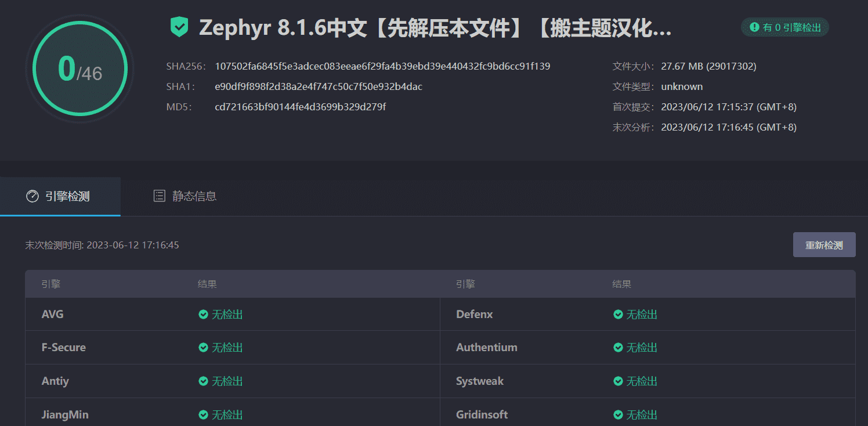This screenshot has height=426, width=868.
Task: Click the green check icon in Antiy row
Action: (x=203, y=381)
